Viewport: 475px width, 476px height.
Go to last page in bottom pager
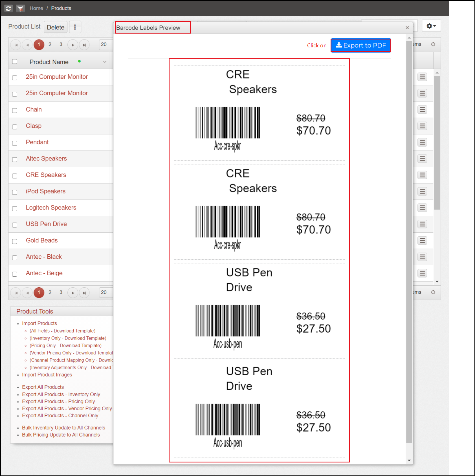(x=84, y=293)
